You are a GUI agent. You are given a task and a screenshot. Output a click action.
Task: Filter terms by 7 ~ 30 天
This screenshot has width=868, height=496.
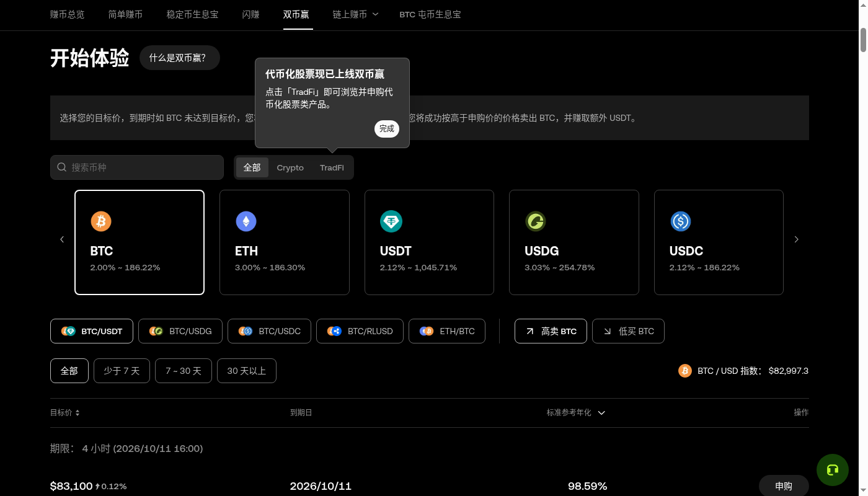click(x=184, y=371)
